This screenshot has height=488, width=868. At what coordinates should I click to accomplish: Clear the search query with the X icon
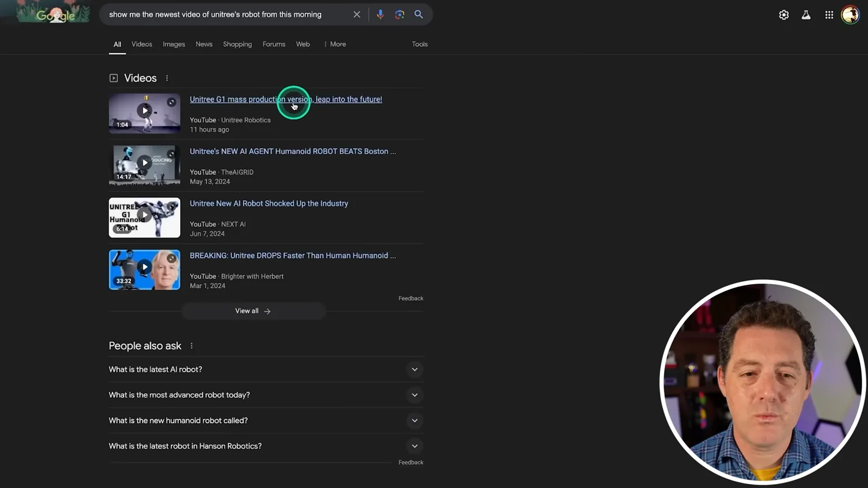tap(356, 15)
